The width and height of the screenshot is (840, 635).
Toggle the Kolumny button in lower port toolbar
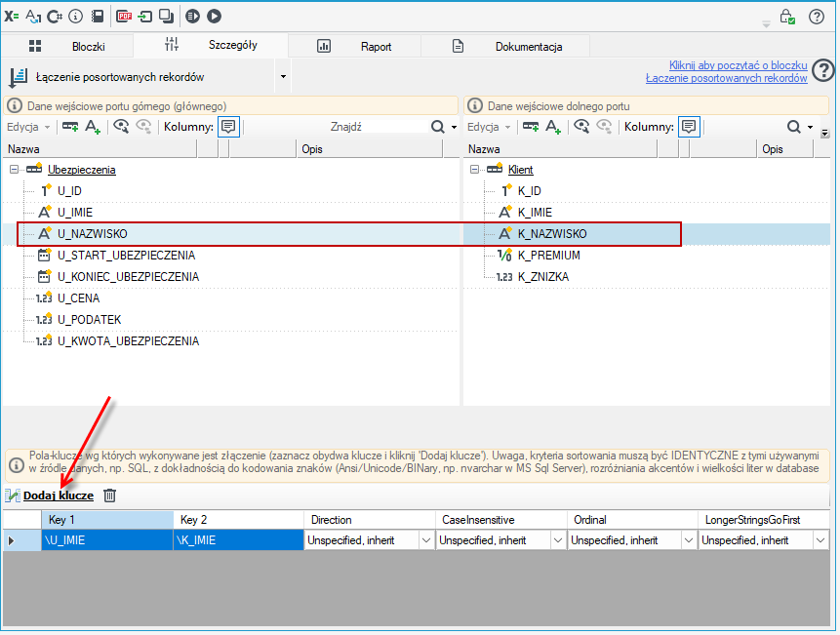coord(689,127)
